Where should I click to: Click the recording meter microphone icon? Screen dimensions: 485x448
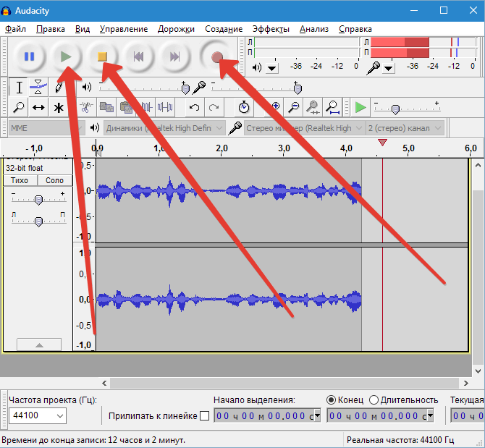point(374,68)
